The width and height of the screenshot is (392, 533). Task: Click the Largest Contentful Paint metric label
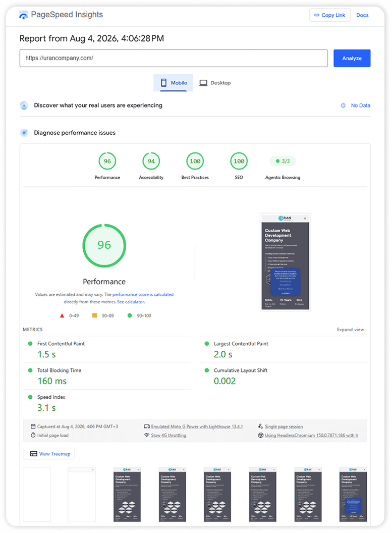(241, 344)
